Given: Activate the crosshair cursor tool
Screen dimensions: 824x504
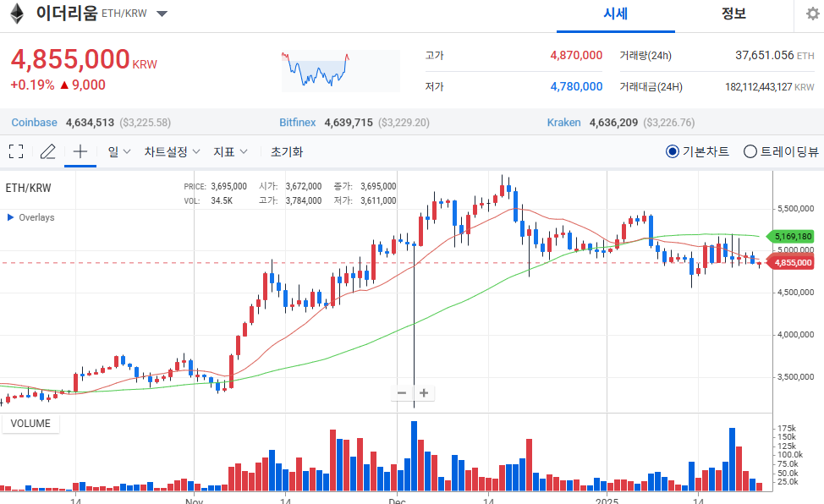Looking at the screenshot, I should [80, 151].
